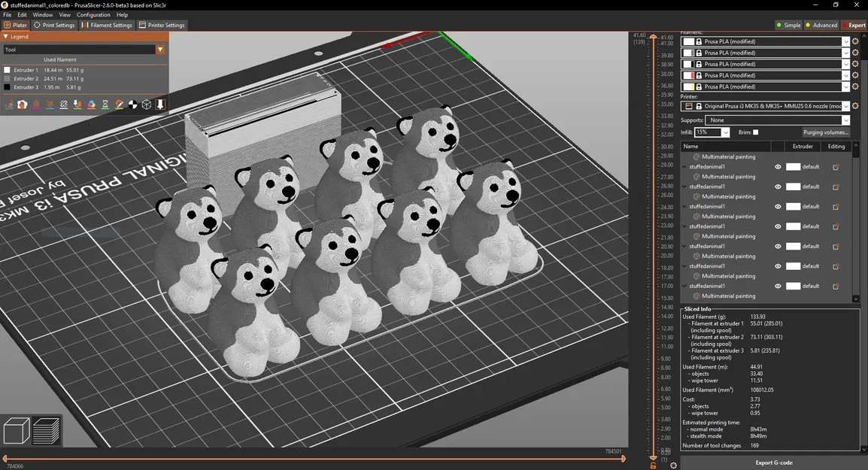Toggle Color changes icon in legend toolbar
This screenshot has height=470, width=868.
click(91, 104)
